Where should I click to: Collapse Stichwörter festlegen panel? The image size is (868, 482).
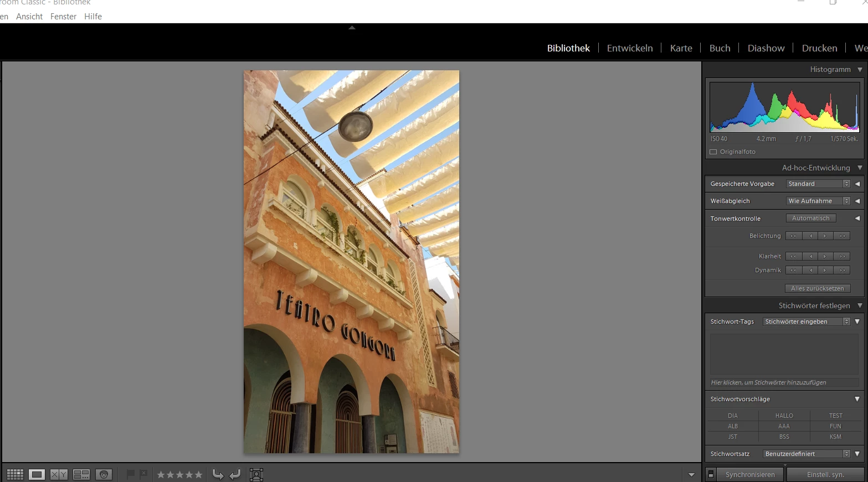(860, 305)
